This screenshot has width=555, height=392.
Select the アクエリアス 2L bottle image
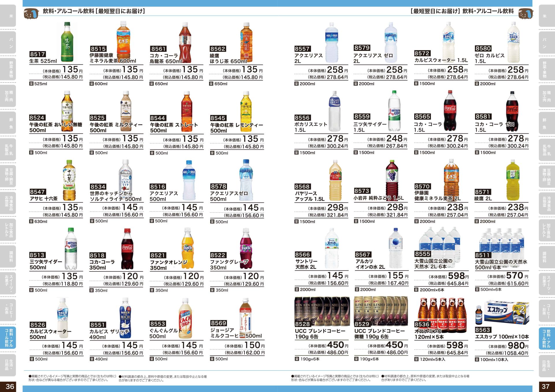point(332,42)
